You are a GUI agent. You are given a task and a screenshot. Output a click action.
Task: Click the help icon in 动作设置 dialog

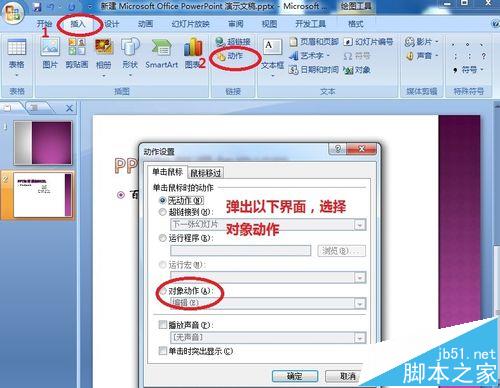pyautogui.click(x=337, y=149)
